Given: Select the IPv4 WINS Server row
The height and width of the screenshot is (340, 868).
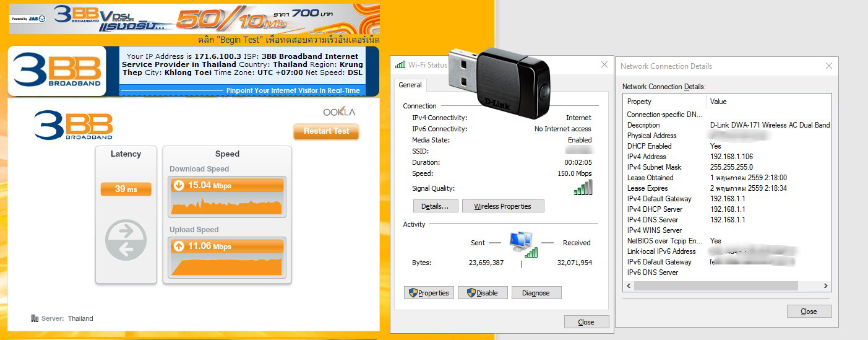Looking at the screenshot, I should pos(728,230).
